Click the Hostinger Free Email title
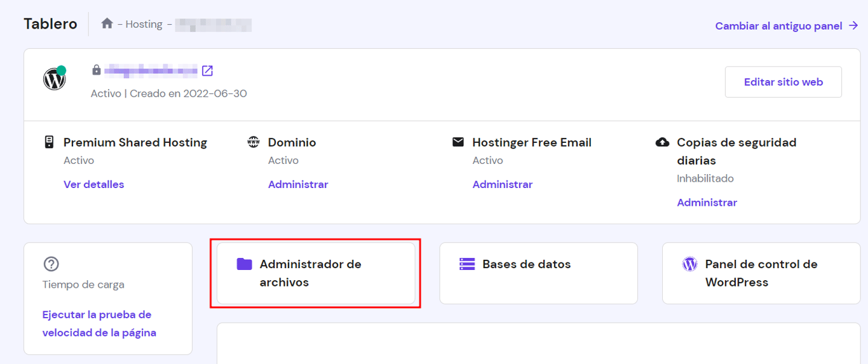 (532, 142)
